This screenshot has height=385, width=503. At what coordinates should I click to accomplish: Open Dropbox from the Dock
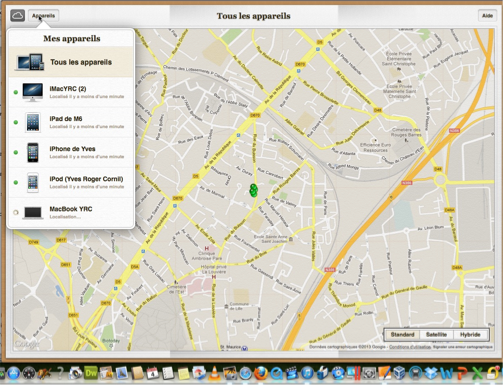pos(431,374)
